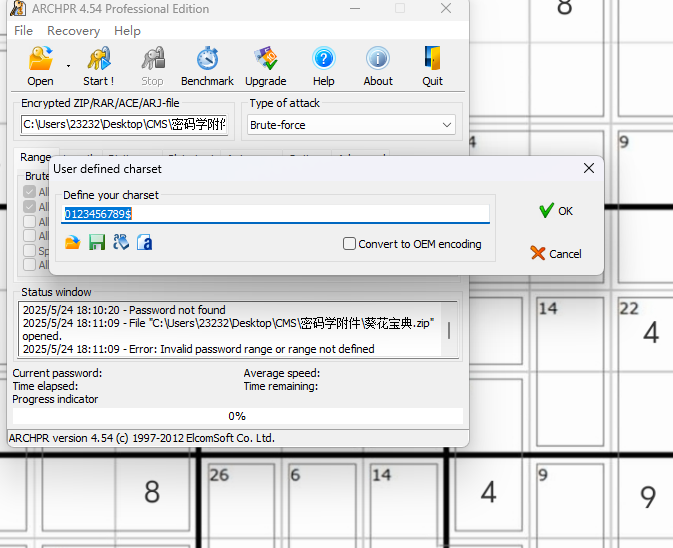Confirm charset with the OK button
The width and height of the screenshot is (673, 548).
[556, 211]
